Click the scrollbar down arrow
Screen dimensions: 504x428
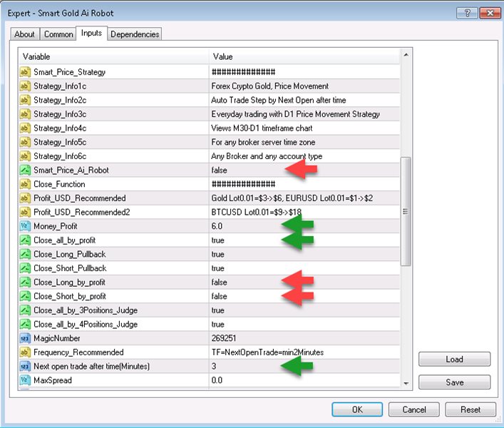click(406, 383)
